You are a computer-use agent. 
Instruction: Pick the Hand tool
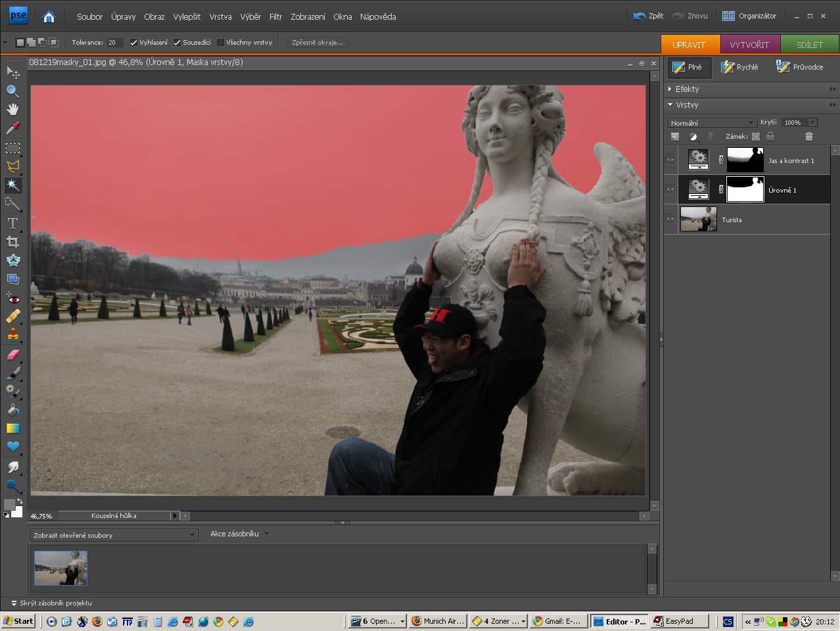pyautogui.click(x=12, y=109)
